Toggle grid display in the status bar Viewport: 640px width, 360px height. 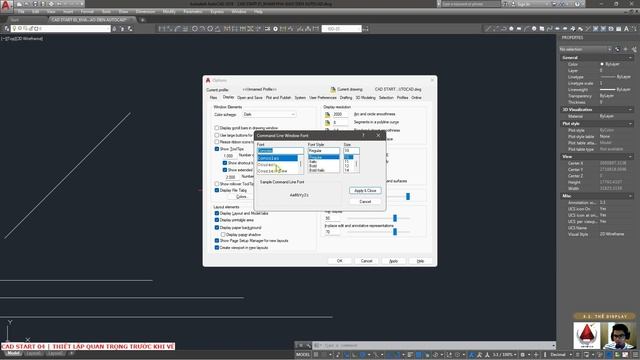coord(316,355)
